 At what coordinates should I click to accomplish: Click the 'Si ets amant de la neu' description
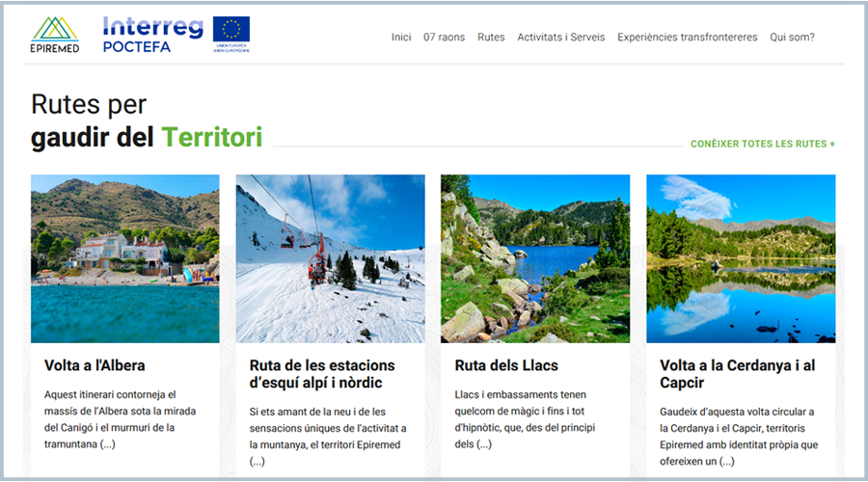point(328,437)
